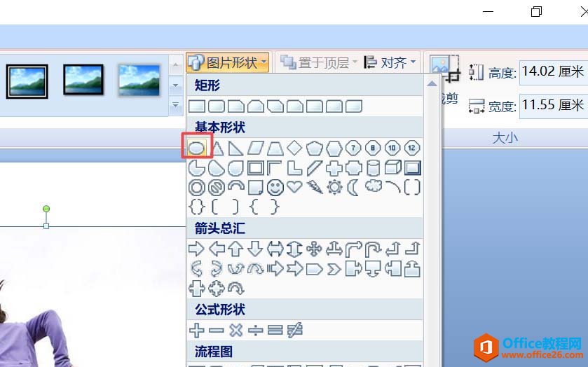The width and height of the screenshot is (588, 367).
Task: Move picture styles gallery up one row
Action: pyautogui.click(x=175, y=66)
